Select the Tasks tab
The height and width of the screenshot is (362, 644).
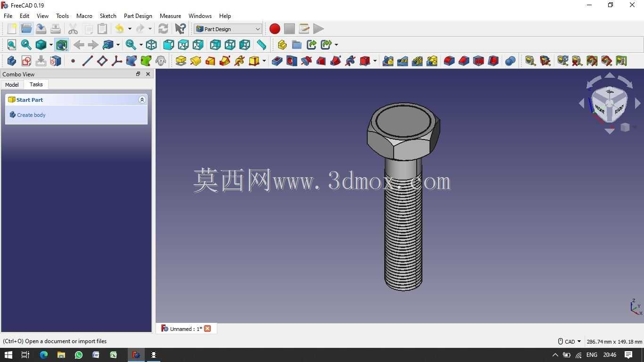[36, 84]
